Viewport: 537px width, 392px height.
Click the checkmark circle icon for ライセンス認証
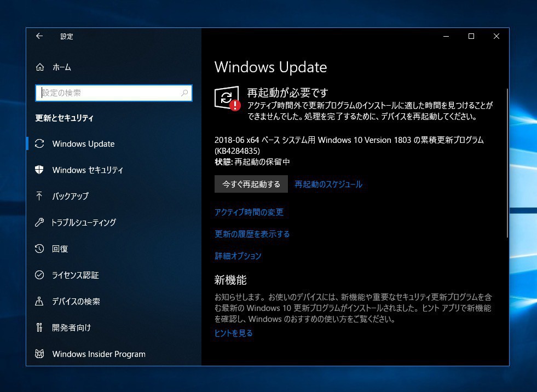(39, 275)
